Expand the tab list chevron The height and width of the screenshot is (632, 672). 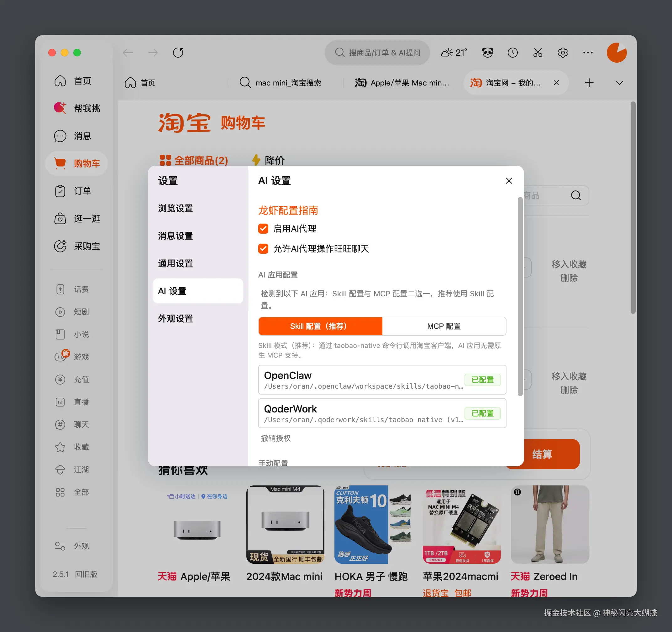(619, 82)
